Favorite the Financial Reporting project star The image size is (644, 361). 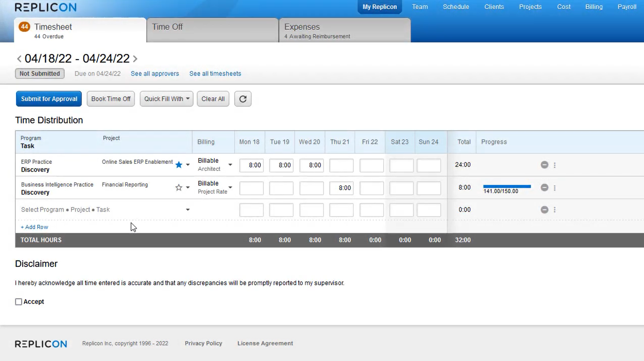click(179, 188)
